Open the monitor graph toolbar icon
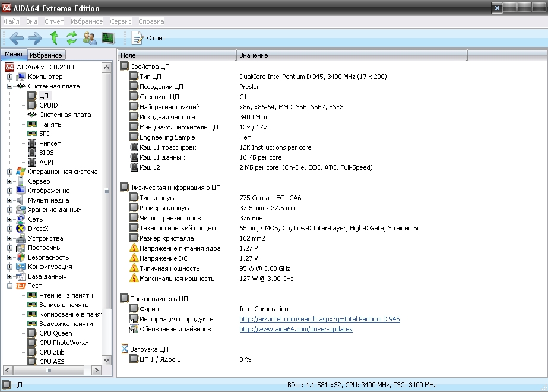Screen dimensions: 548x392 [108, 38]
